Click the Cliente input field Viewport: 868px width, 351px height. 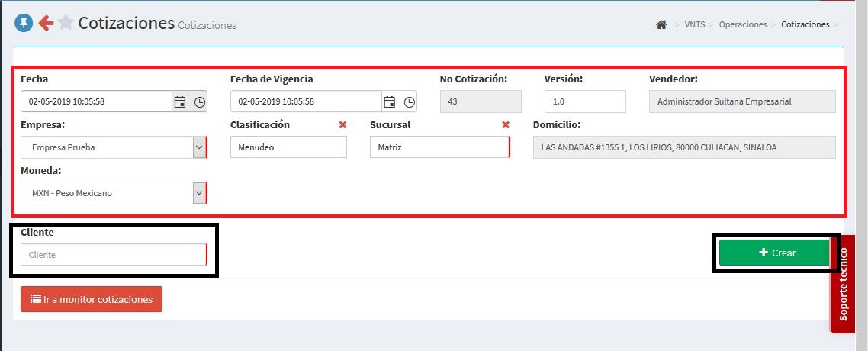click(113, 255)
